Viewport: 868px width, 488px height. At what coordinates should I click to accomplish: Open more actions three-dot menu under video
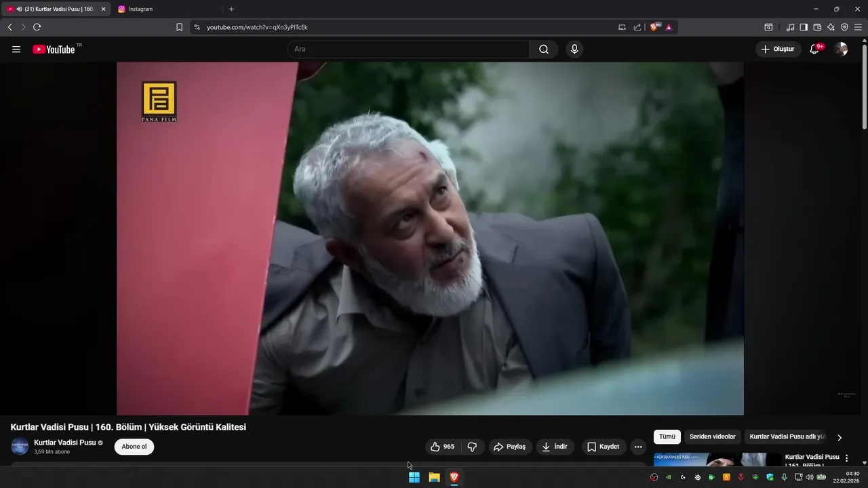638,447
